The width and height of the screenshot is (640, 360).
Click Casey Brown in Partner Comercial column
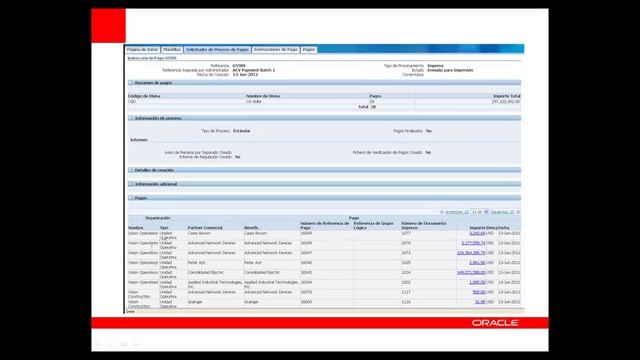[199, 233]
